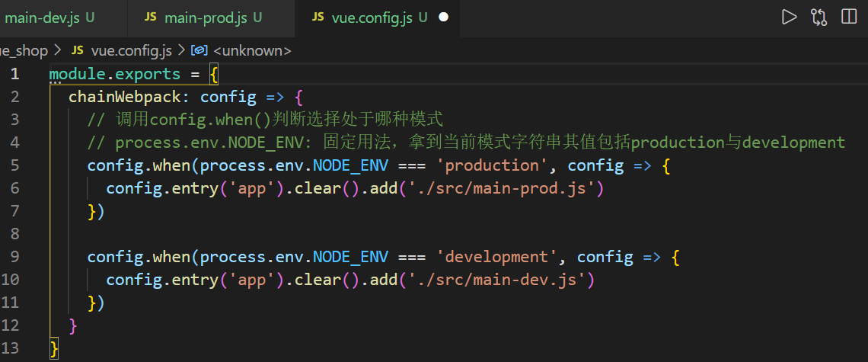Switch to the main-dev.js tab
868x362 pixels.
coord(42,18)
